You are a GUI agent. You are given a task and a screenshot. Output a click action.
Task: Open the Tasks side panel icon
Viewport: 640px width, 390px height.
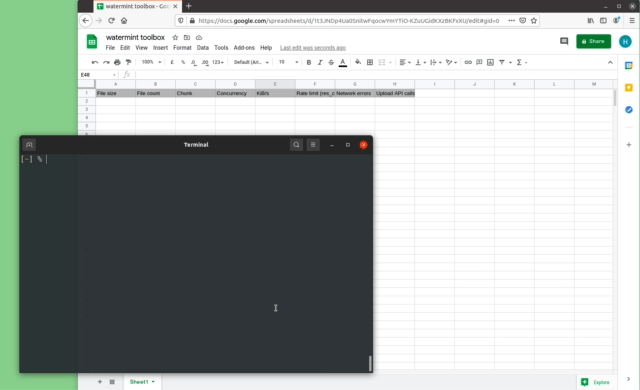point(629,110)
